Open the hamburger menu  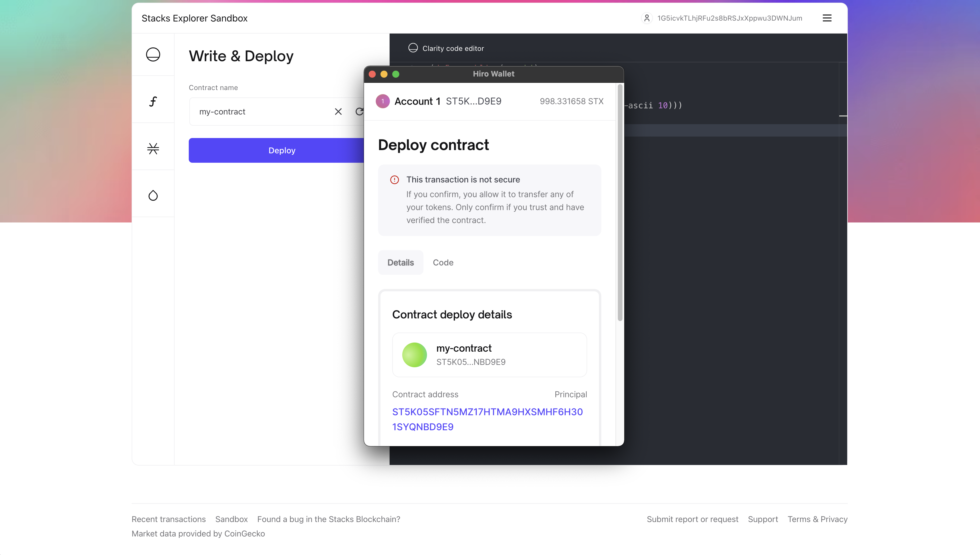[827, 18]
